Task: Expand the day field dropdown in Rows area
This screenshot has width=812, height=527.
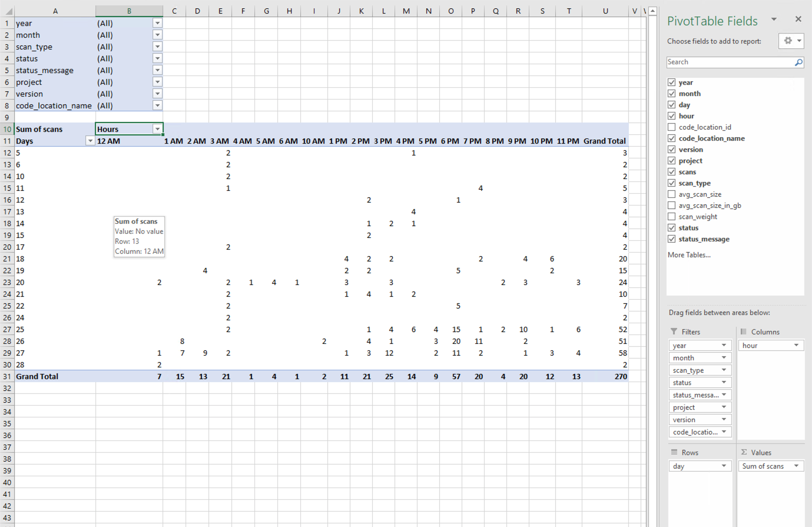Action: 724,466
